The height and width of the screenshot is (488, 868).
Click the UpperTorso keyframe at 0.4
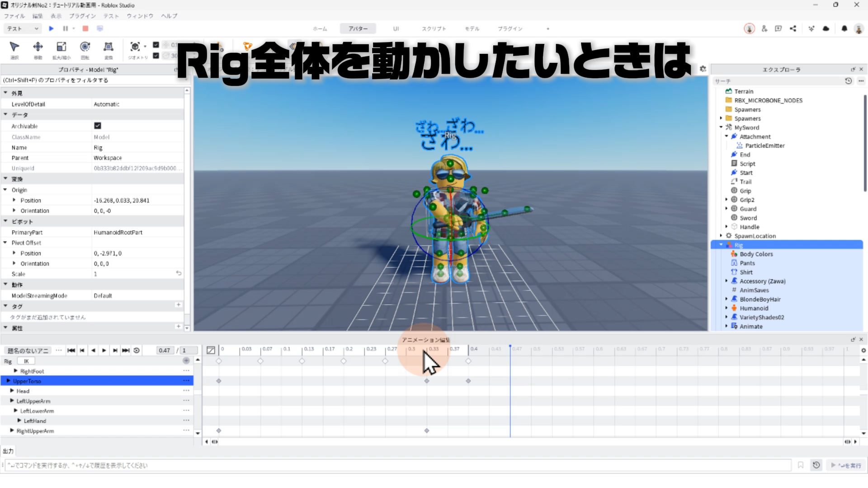468,381
